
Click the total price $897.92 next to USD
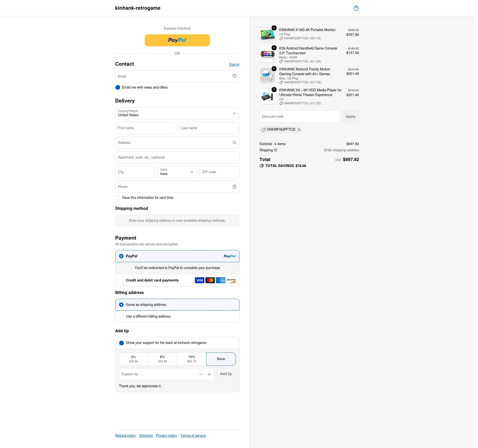pos(351,160)
